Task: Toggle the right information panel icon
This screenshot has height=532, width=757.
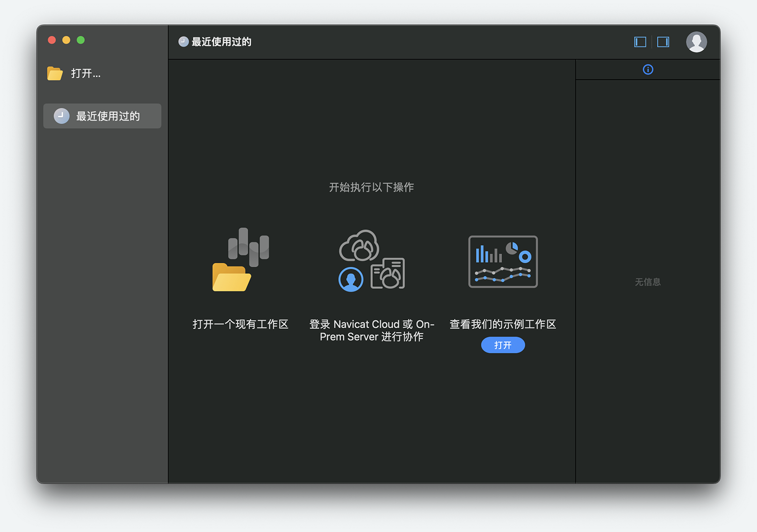Action: tap(663, 42)
